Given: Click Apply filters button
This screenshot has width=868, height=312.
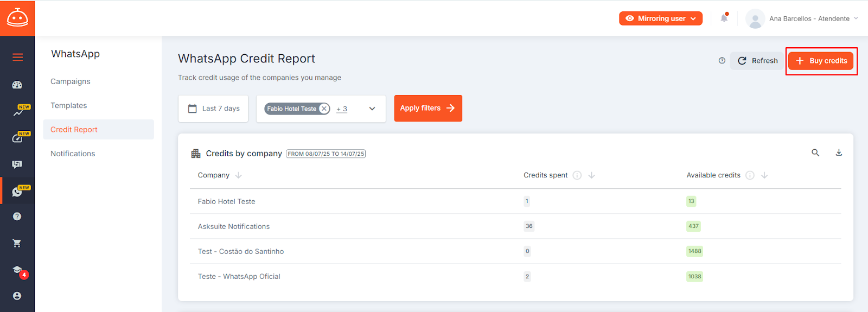Looking at the screenshot, I should coord(428,108).
